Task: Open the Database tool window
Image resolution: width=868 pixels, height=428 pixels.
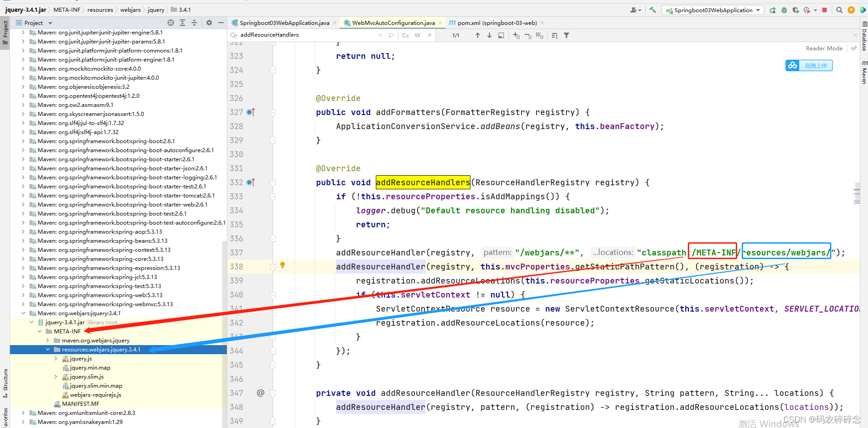Action: pos(864,36)
